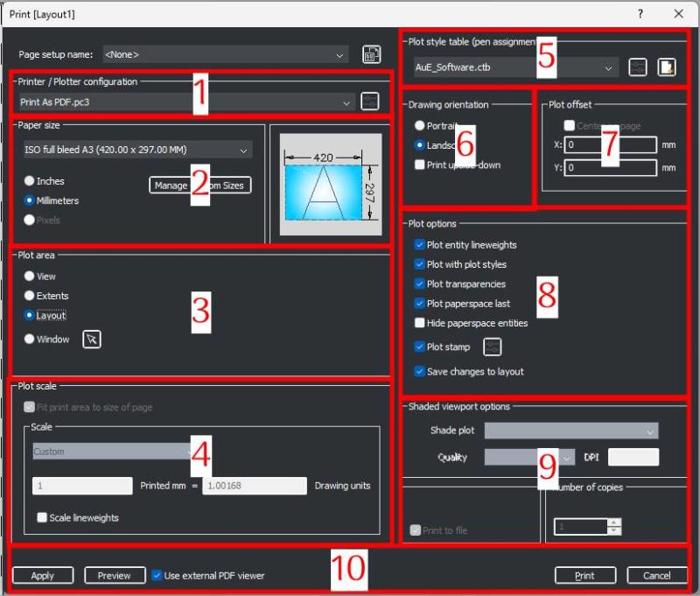Close the Print dialog with X
Viewport: 700px width, 596px height.
point(679,13)
